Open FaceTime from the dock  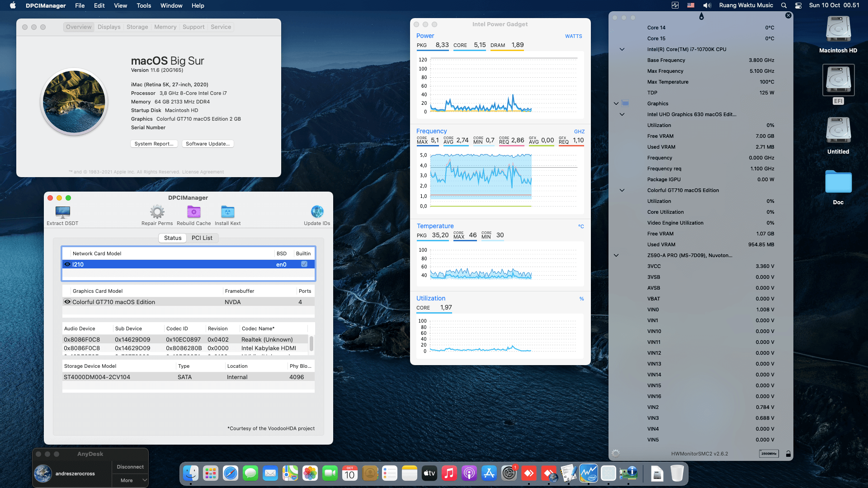pyautogui.click(x=330, y=474)
